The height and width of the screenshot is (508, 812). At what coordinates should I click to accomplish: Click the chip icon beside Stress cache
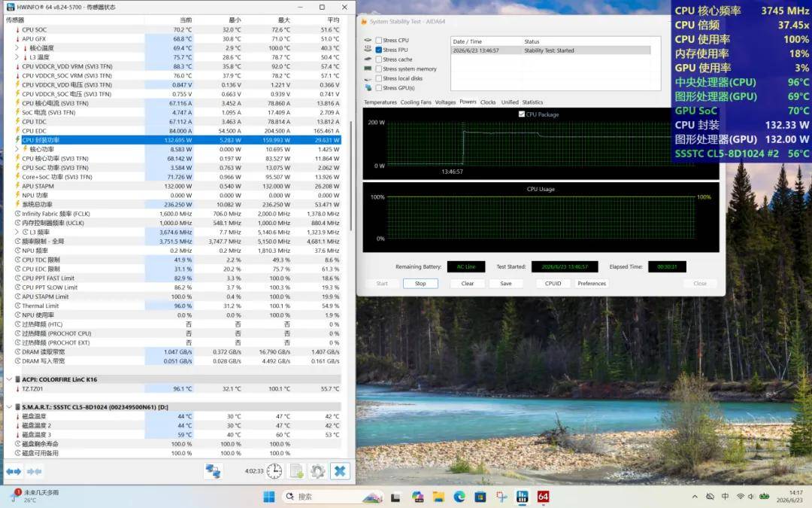[x=368, y=59]
